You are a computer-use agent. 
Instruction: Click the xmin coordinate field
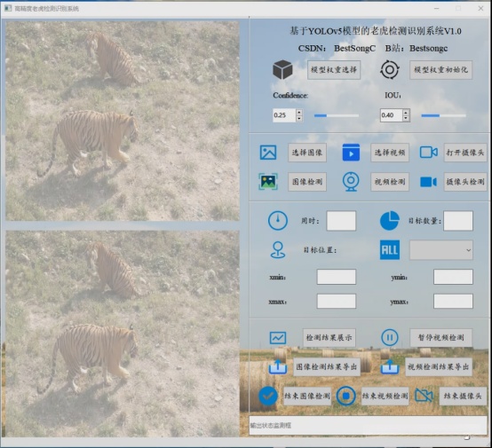coord(337,277)
